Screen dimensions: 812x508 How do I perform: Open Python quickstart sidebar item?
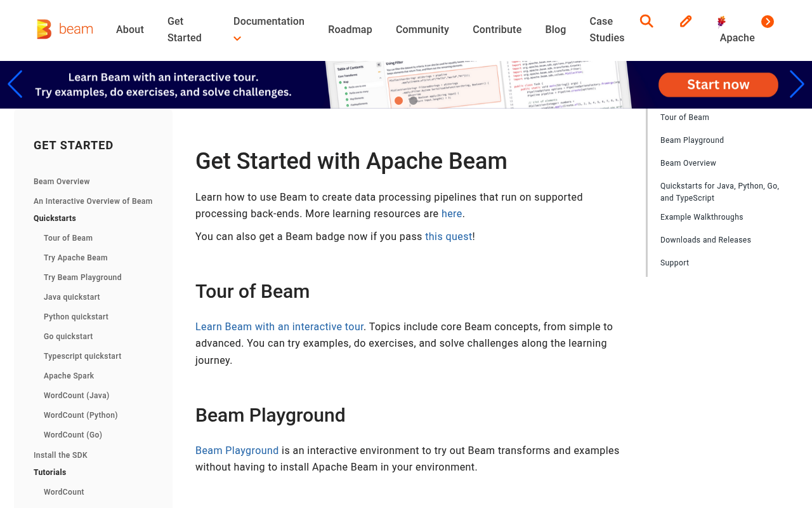[76, 317]
